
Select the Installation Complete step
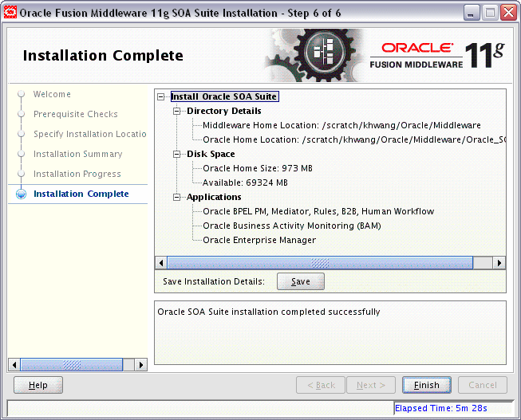81,194
